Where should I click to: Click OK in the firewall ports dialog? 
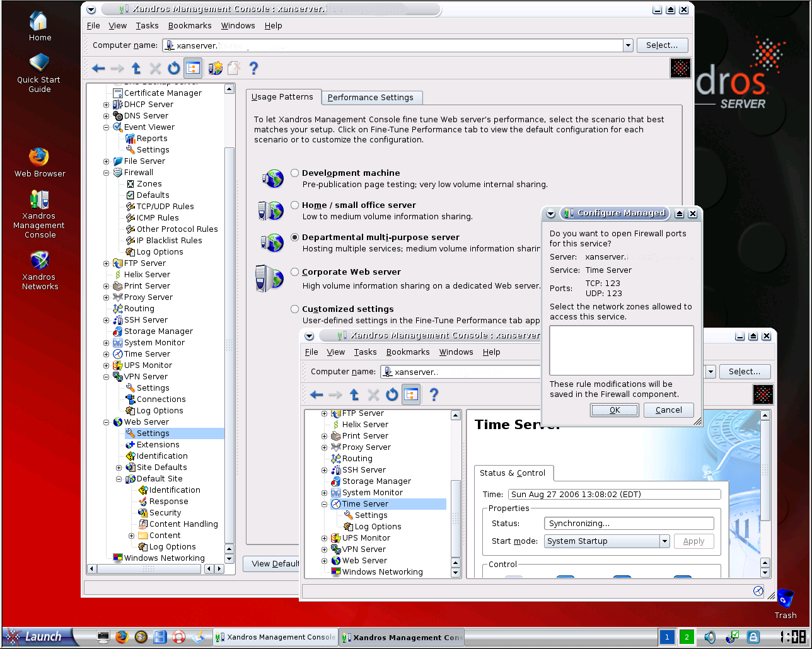coord(615,410)
